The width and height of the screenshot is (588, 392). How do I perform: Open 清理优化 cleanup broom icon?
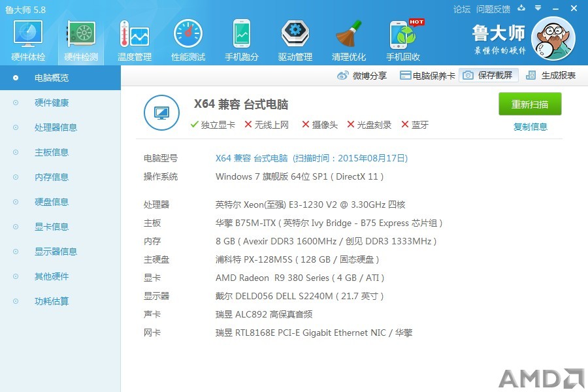(x=349, y=34)
